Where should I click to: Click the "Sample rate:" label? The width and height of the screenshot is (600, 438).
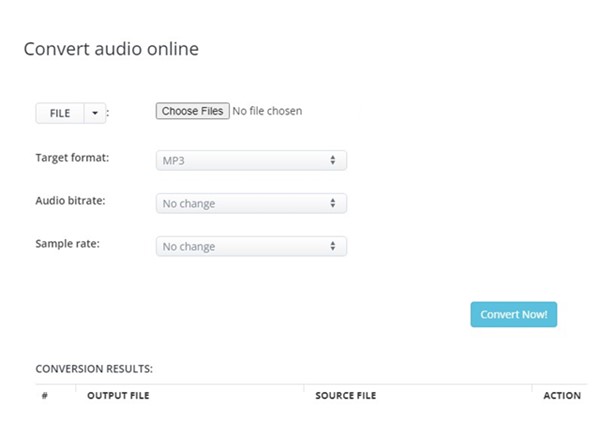point(68,244)
